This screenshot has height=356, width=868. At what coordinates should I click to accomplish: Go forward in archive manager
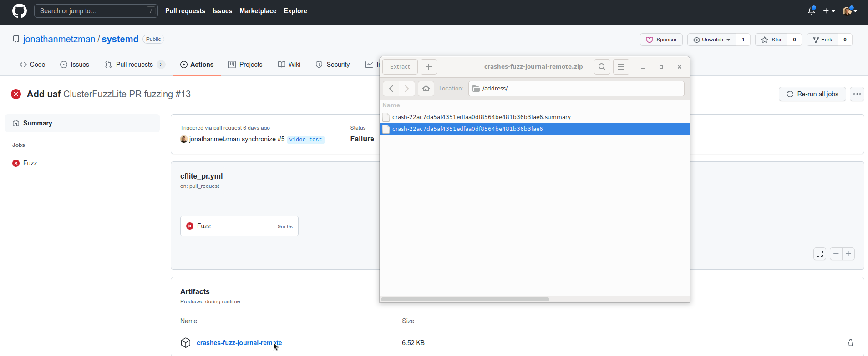[x=407, y=89]
